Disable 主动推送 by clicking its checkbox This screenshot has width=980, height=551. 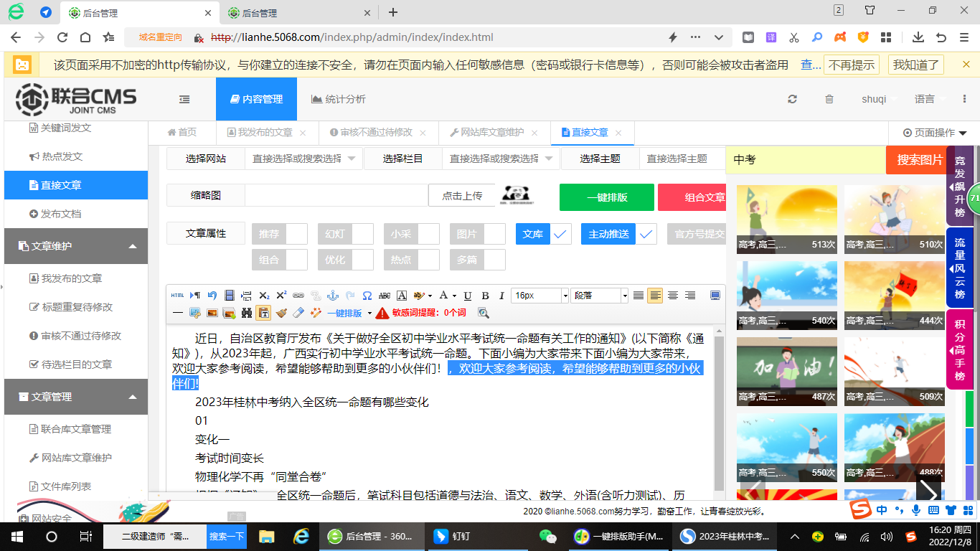(x=645, y=234)
